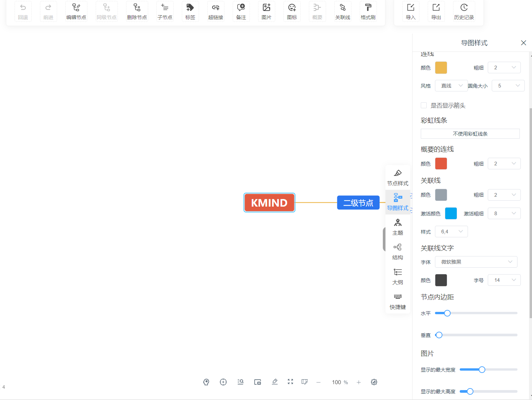Click the 删除节点 delete node icon
Image resolution: width=532 pixels, height=400 pixels.
137,8
